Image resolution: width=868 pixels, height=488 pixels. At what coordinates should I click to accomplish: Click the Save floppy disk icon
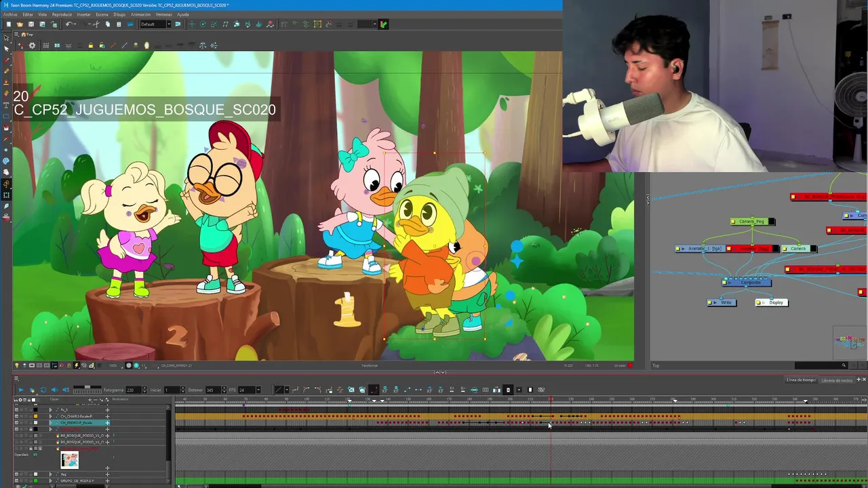click(x=31, y=24)
